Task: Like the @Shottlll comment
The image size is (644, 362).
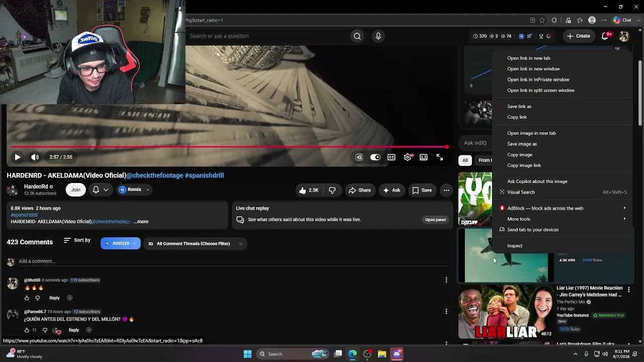Action: [x=27, y=298]
